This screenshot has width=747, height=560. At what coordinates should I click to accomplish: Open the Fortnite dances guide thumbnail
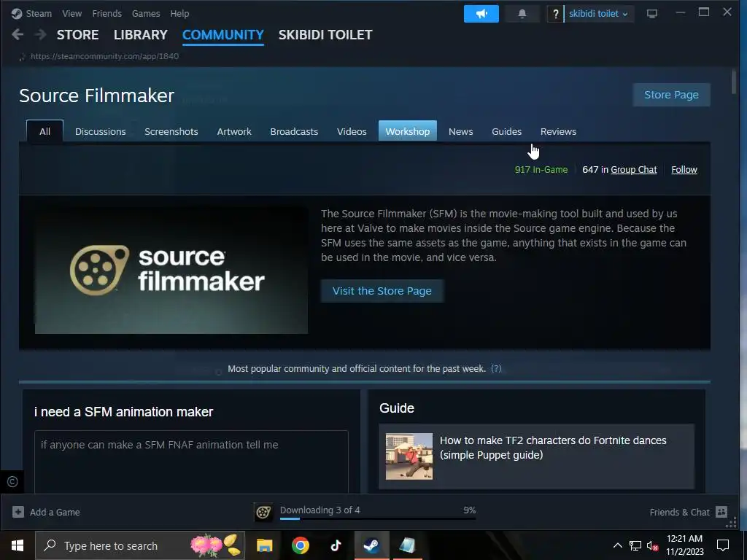tap(409, 456)
